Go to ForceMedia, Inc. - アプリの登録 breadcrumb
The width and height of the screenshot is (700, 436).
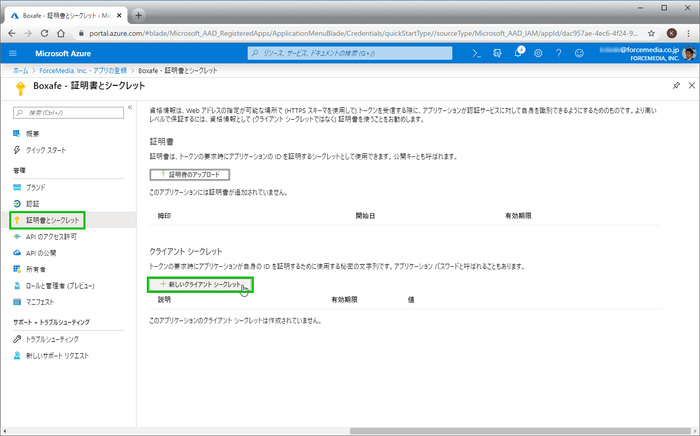[83, 71]
